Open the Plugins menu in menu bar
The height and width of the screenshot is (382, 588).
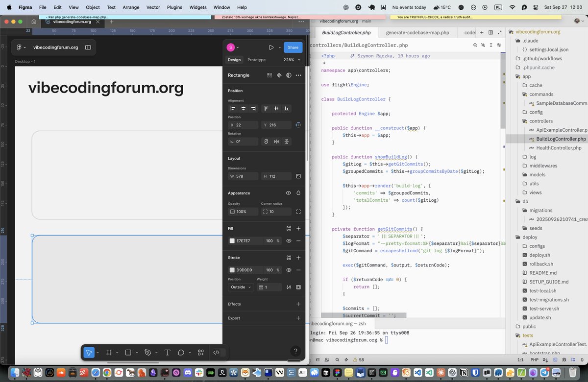[x=174, y=7]
